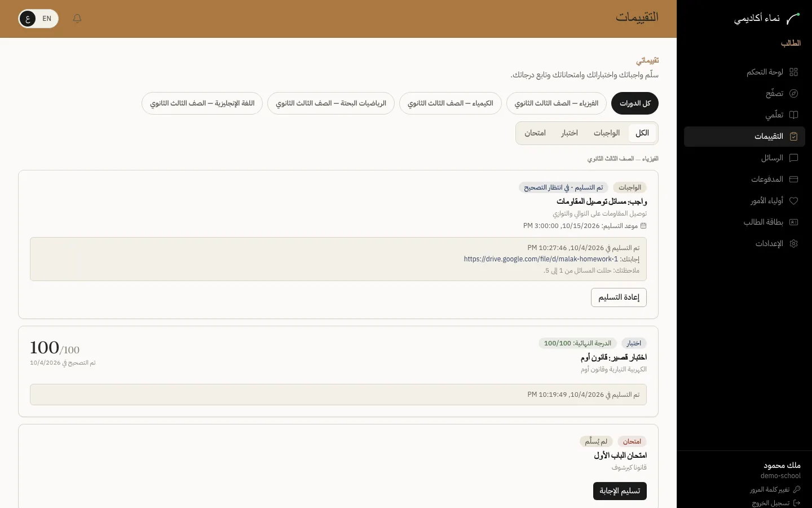The height and width of the screenshot is (508, 812).
Task: Click the settings gear icon in sidebar
Action: [794, 244]
